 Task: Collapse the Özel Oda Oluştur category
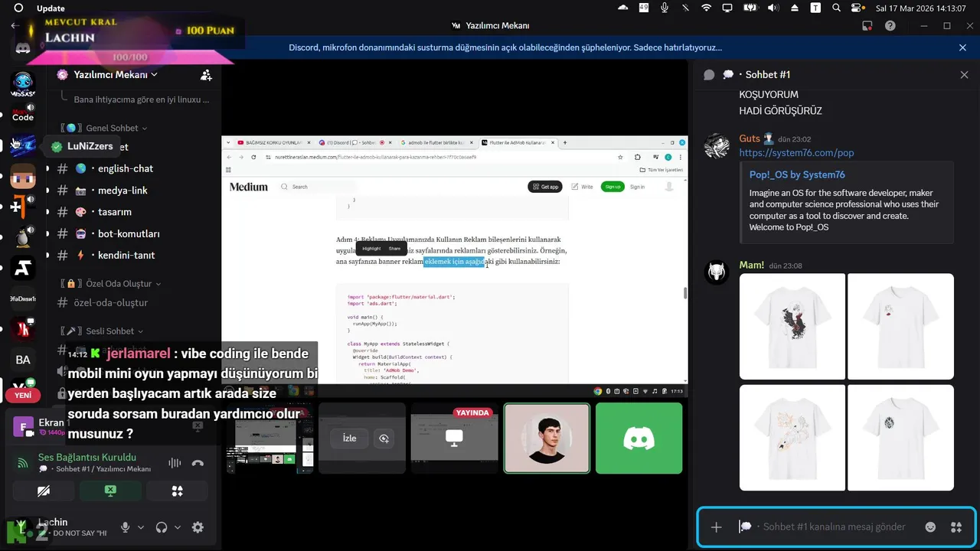(112, 283)
